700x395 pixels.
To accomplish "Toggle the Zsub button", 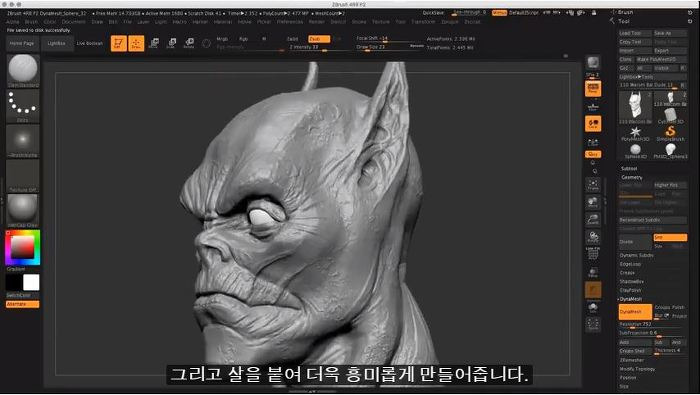I will (x=319, y=39).
